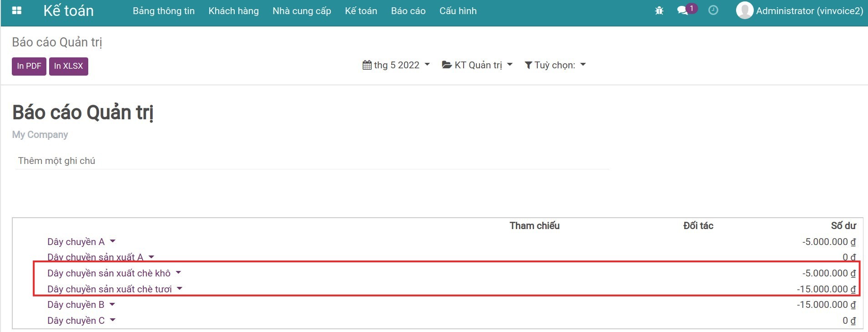This screenshot has width=868, height=332.
Task: Open the Bảng thông tin menu
Action: pyautogui.click(x=163, y=11)
